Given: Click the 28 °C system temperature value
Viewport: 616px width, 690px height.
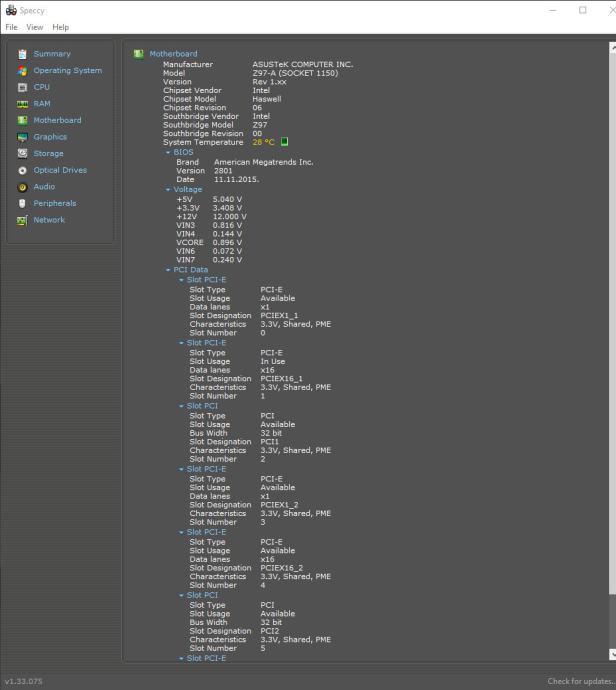Looking at the screenshot, I should click(263, 142).
